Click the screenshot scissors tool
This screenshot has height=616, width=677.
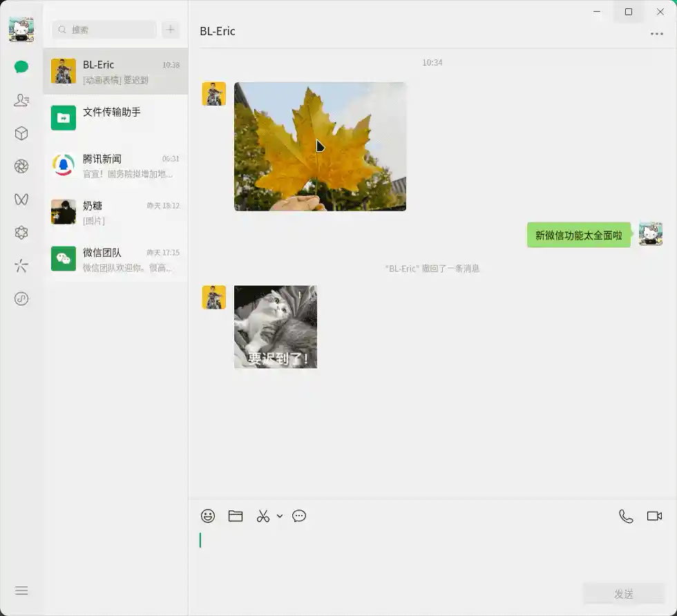pos(263,516)
